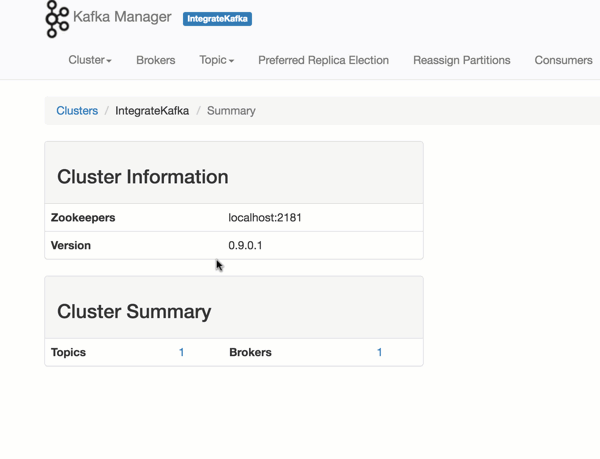Screen dimensions: 600x459
Task: Click the Kafka Manager logo icon
Action: (x=57, y=19)
